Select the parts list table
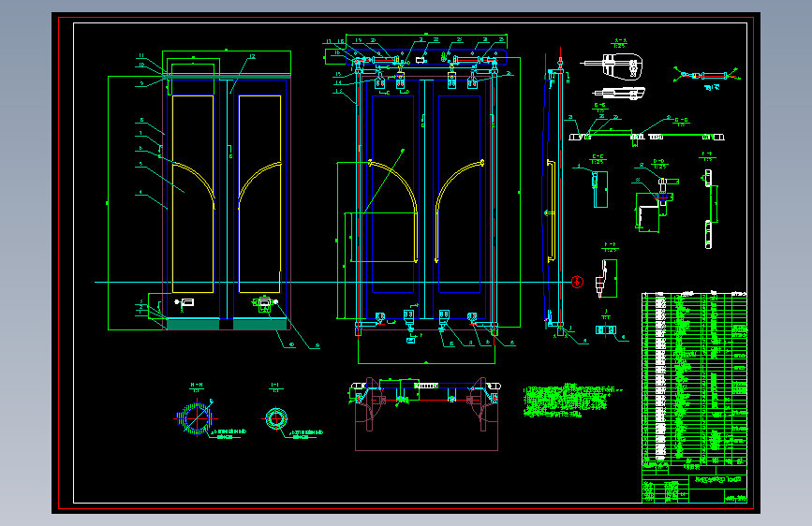The image size is (812, 526). [694, 379]
